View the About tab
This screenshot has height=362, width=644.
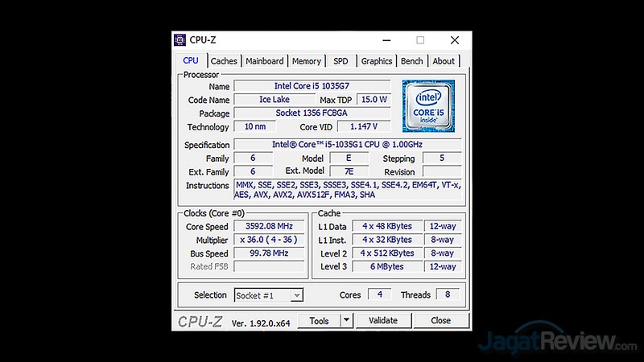(x=444, y=61)
